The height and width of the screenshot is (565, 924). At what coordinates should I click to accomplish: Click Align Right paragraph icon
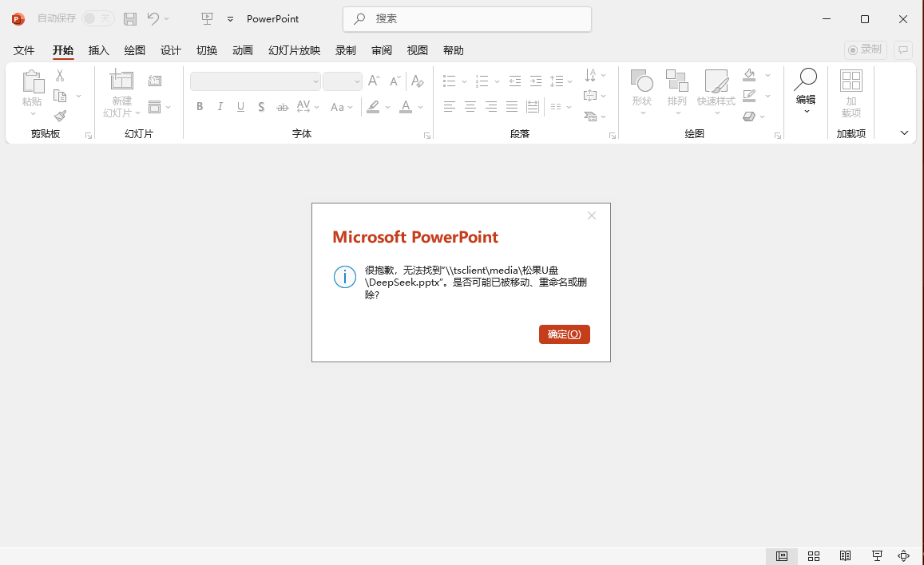point(491,106)
